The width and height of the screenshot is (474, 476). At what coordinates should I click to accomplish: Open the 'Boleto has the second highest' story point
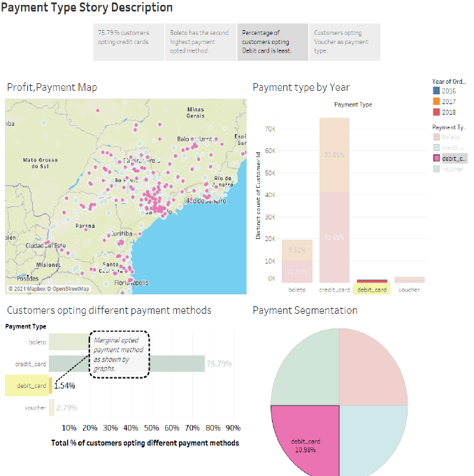pyautogui.click(x=201, y=42)
